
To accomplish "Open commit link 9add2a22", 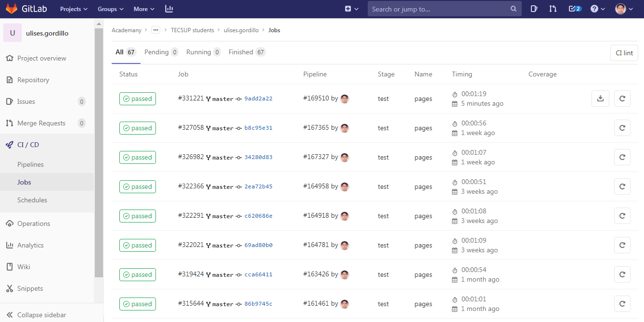I will 258,99.
